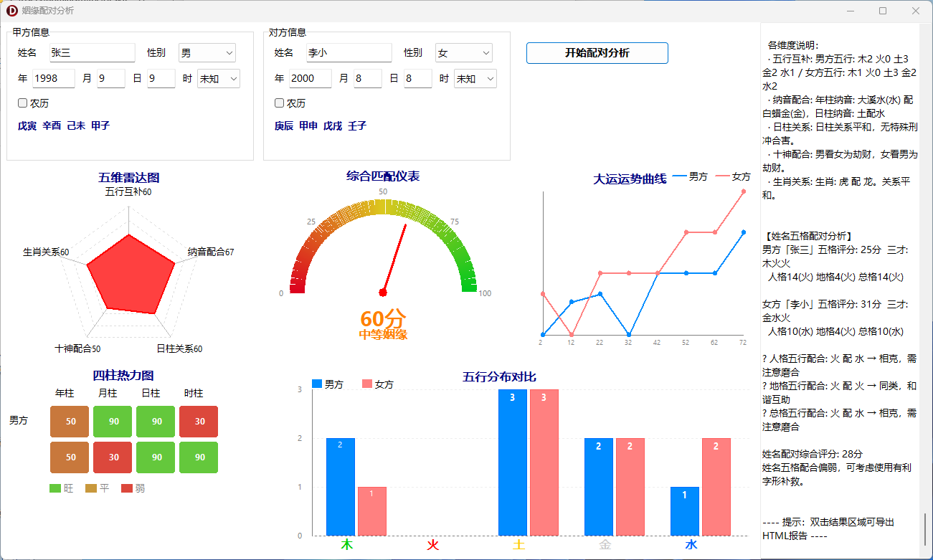Click the 60分 gauge score text
Screen dimensions: 933x560
[x=383, y=319]
